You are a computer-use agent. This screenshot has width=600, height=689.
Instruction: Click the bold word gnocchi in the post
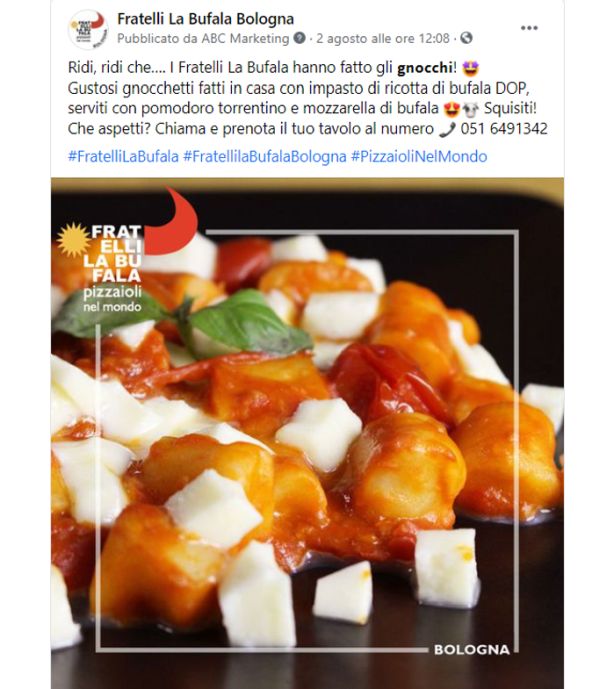point(425,68)
